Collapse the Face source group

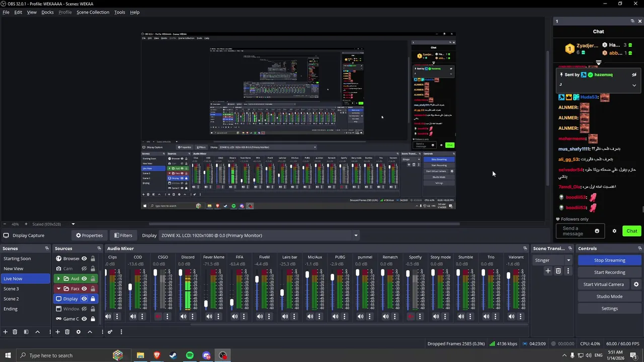[58, 289]
